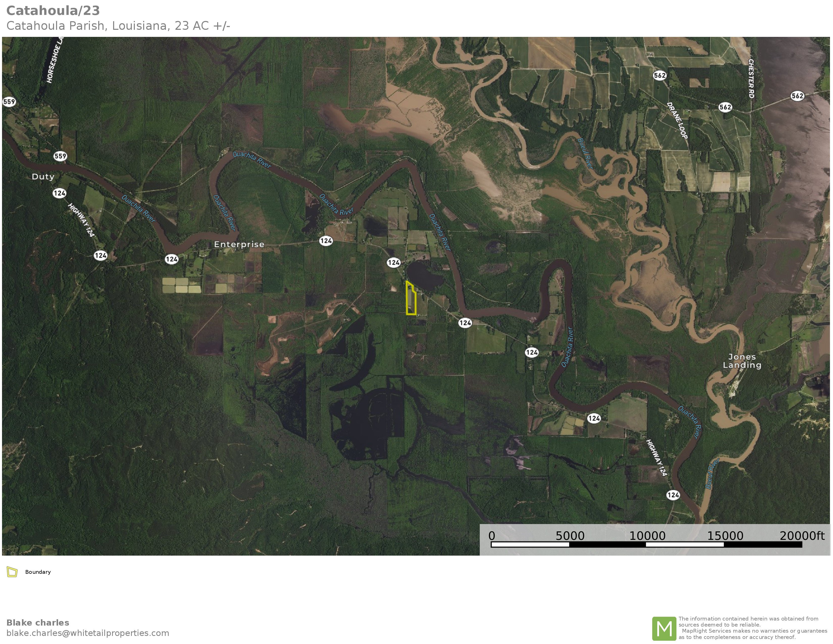Click the 124 shield directly below Duty
833x644 pixels.
point(59,193)
